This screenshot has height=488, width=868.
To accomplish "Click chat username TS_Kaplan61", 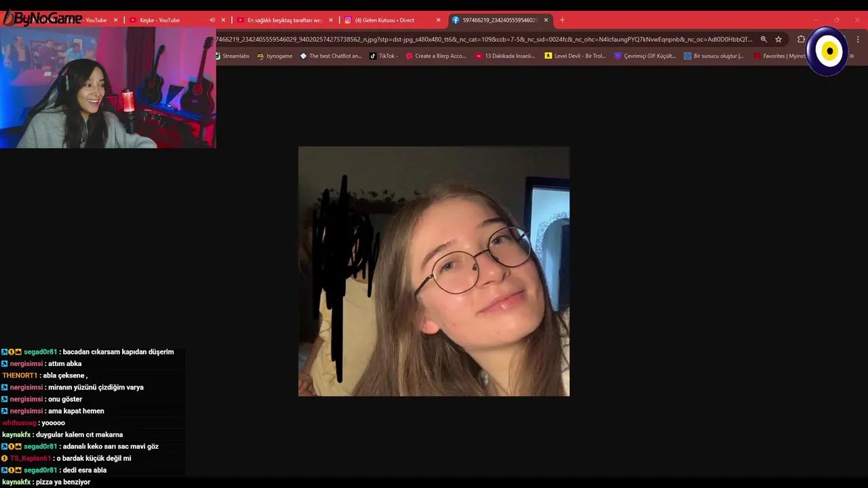I will pos(31,459).
